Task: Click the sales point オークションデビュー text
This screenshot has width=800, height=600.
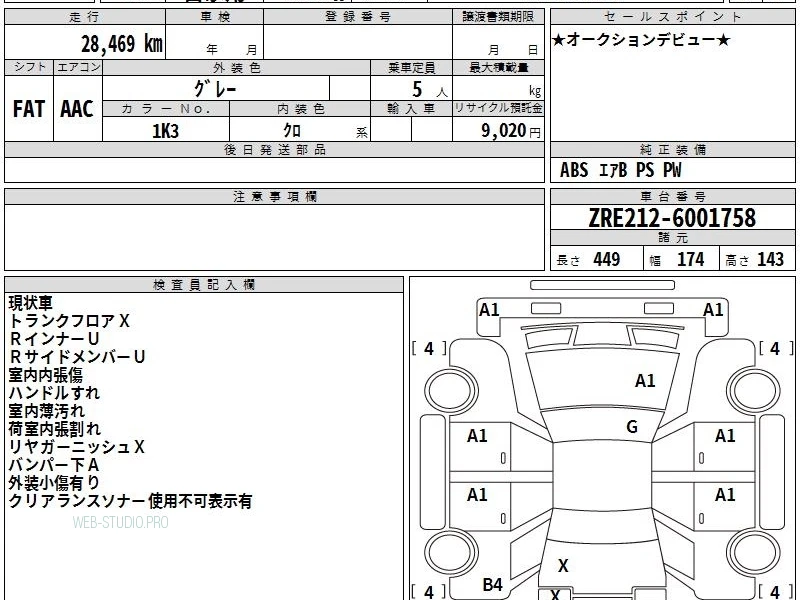Action: [x=641, y=40]
